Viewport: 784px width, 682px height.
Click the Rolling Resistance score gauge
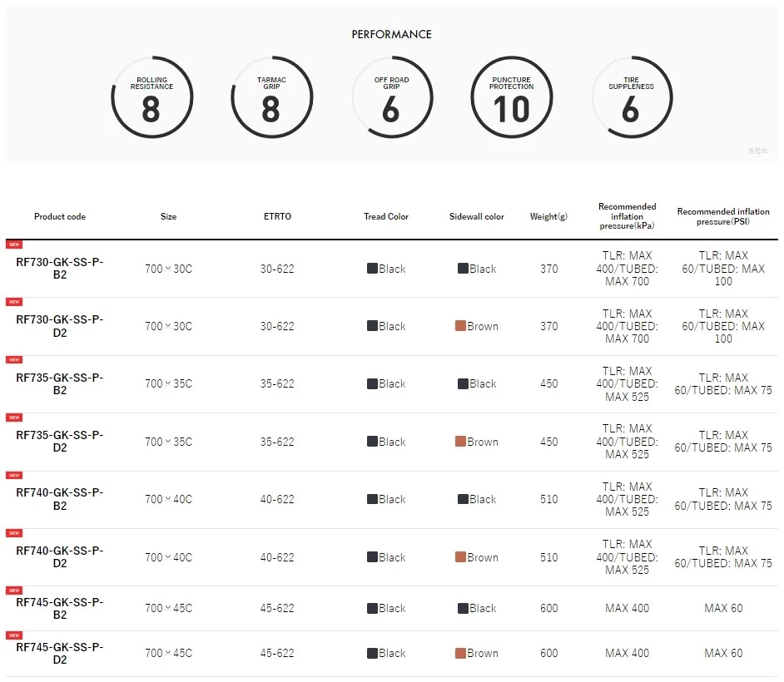[x=152, y=97]
